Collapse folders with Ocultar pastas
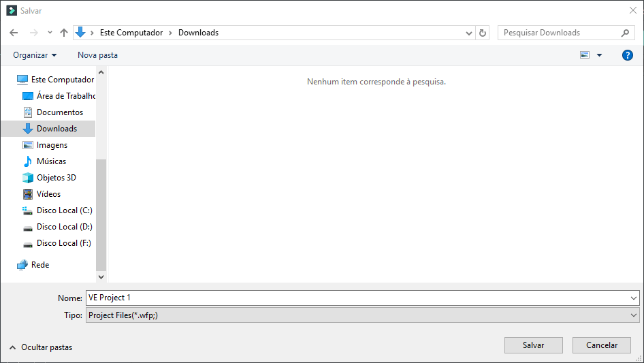This screenshot has width=644, height=363. point(41,347)
